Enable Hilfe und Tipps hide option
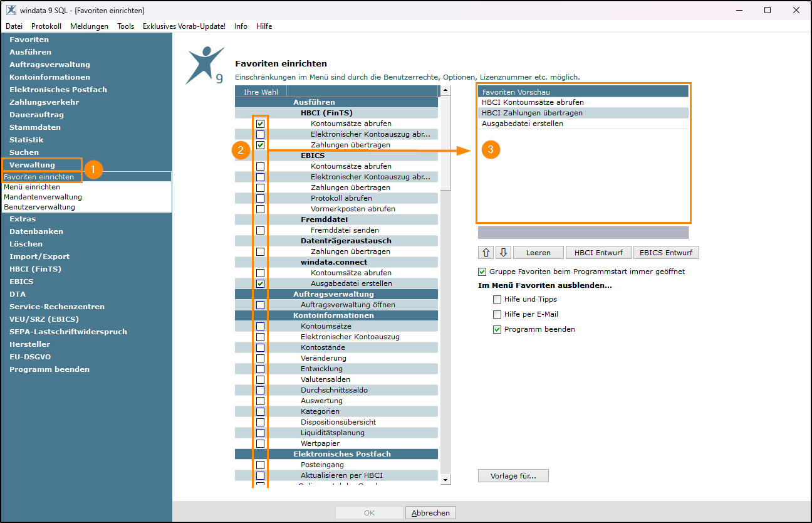 click(x=497, y=300)
